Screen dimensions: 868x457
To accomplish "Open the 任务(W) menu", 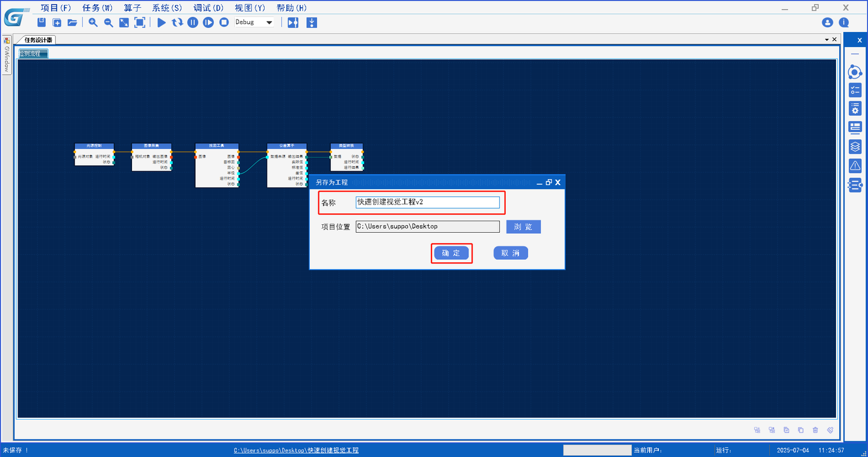I will coord(98,8).
